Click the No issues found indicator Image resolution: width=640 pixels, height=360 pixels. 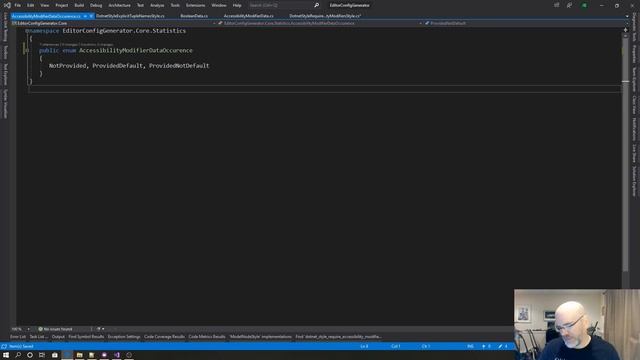point(55,329)
